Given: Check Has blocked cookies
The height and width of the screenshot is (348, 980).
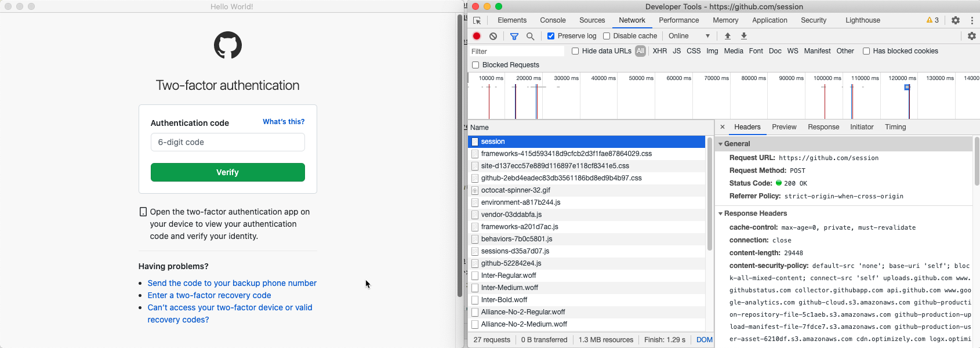Looking at the screenshot, I should 866,51.
